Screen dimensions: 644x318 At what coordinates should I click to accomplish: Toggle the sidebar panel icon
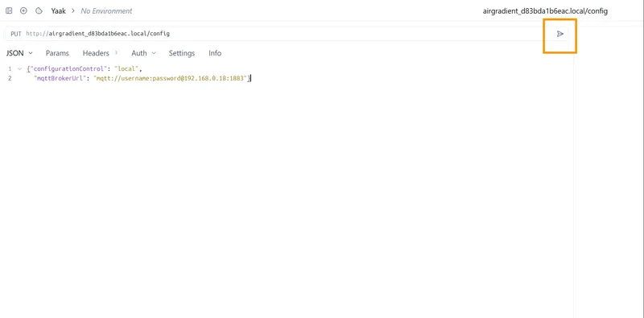[9, 10]
